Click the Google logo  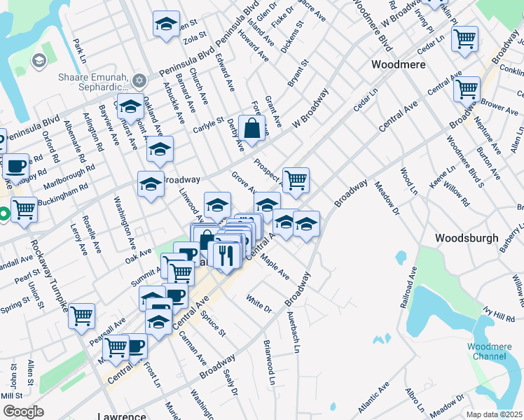(23, 412)
